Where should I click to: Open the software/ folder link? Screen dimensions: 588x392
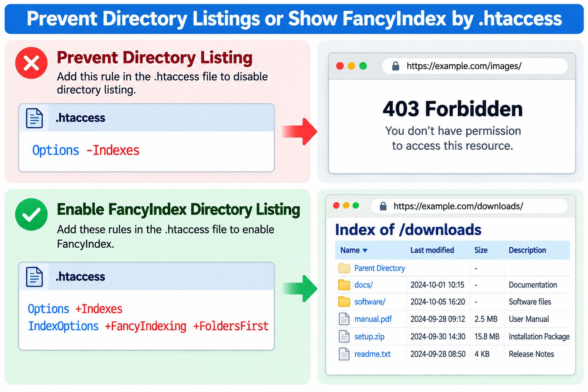370,302
